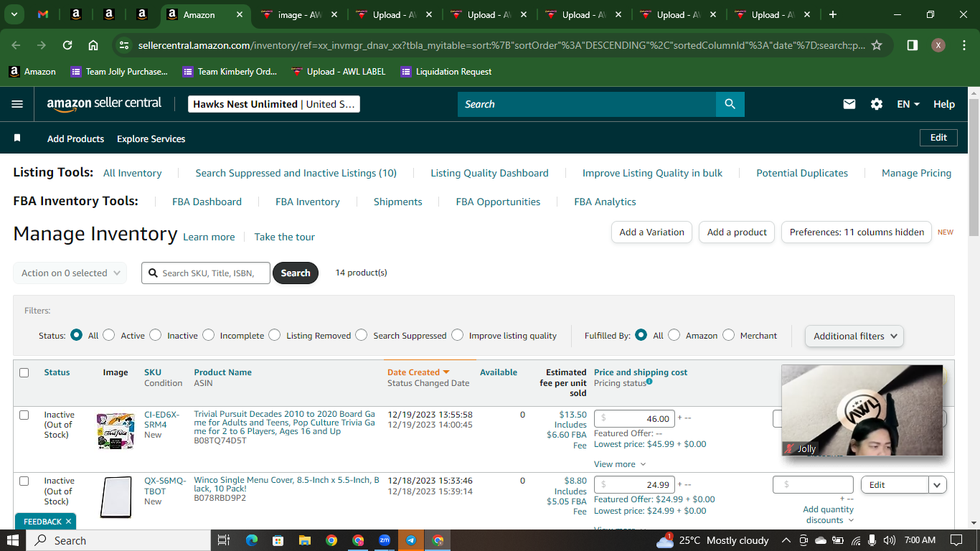
Task: Open the Seller Central messages envelope
Action: tap(849, 104)
